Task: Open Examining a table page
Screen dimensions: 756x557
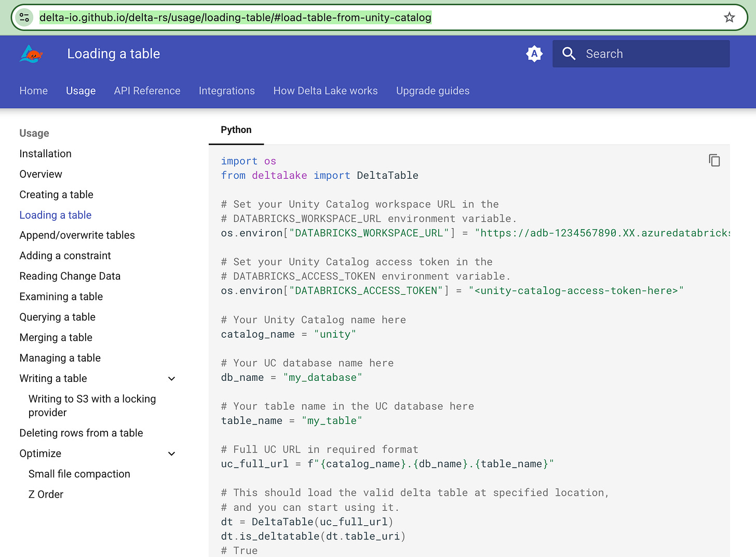Action: pyautogui.click(x=61, y=297)
